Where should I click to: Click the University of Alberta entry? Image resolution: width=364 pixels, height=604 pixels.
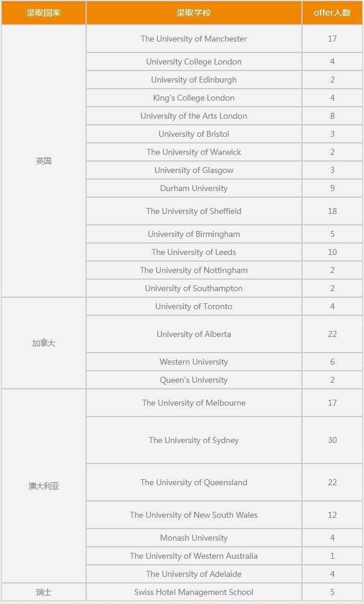click(193, 334)
